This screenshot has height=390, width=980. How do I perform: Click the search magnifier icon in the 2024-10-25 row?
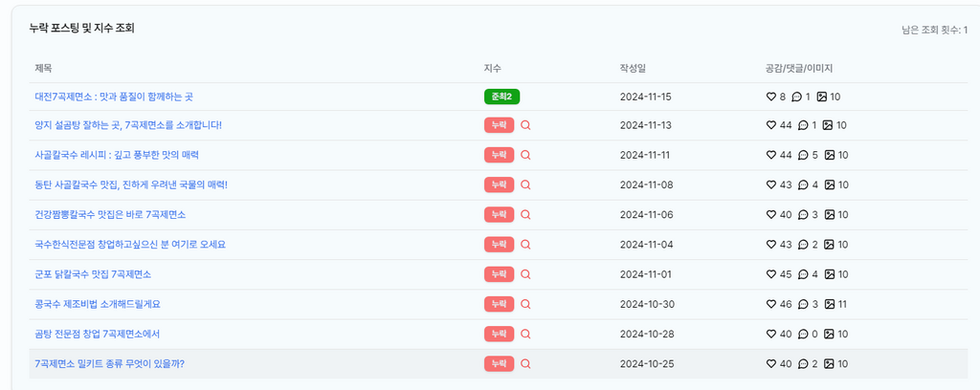[x=525, y=364]
